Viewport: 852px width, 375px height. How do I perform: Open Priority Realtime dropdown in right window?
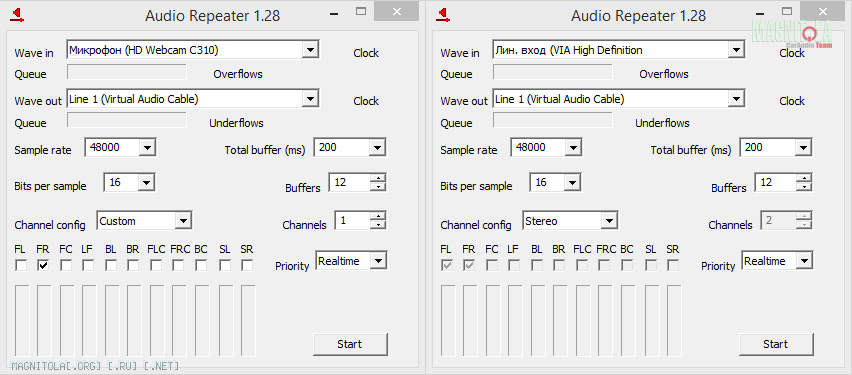click(x=804, y=261)
